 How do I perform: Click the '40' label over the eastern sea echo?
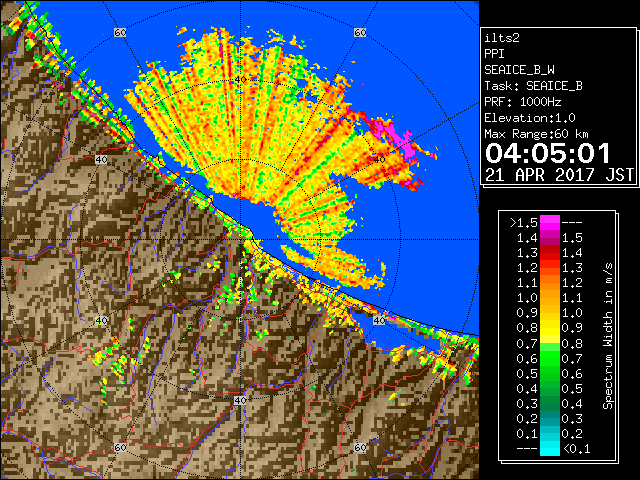[379, 160]
